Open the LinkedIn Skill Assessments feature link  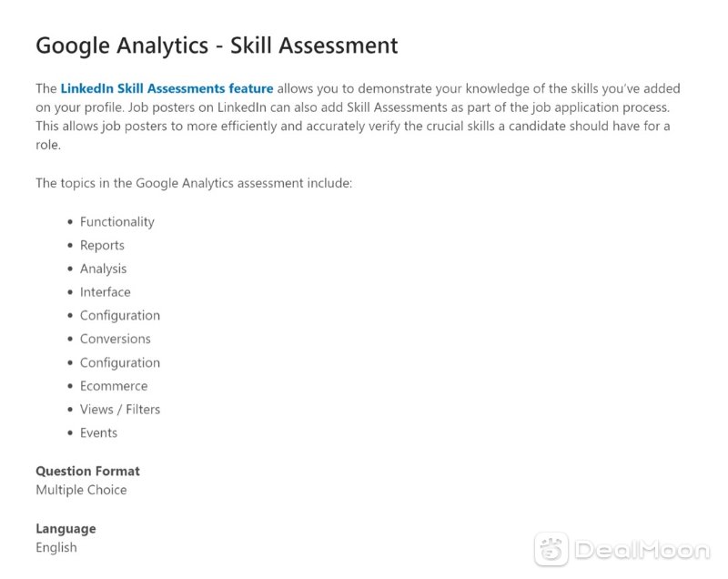(x=167, y=88)
